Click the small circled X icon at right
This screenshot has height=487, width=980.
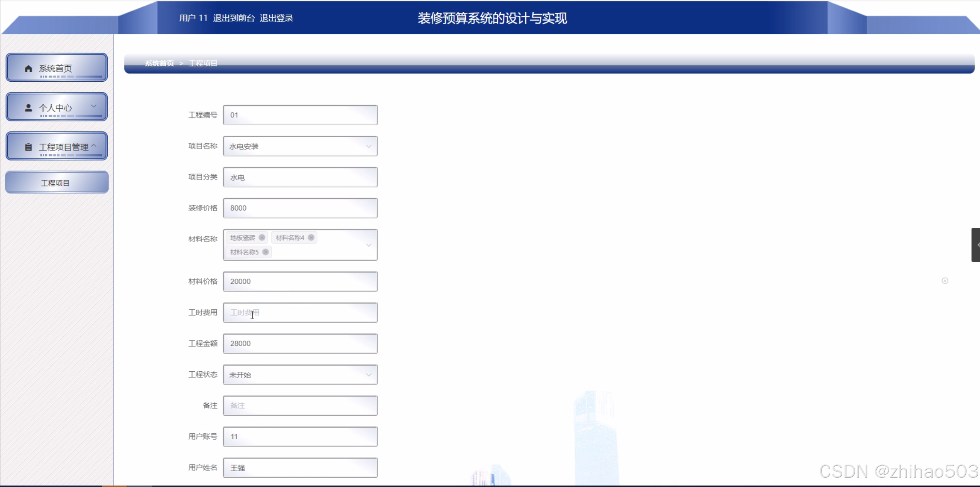click(x=945, y=281)
